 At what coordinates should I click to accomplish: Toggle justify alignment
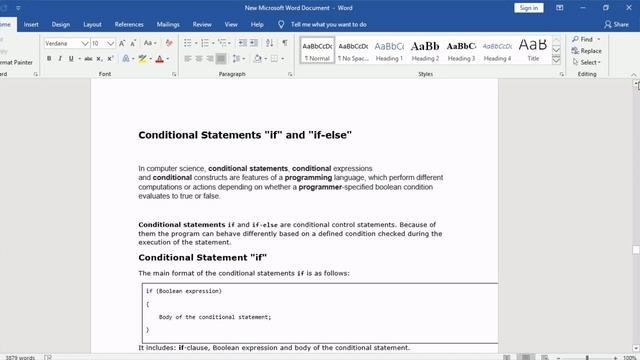point(221,59)
